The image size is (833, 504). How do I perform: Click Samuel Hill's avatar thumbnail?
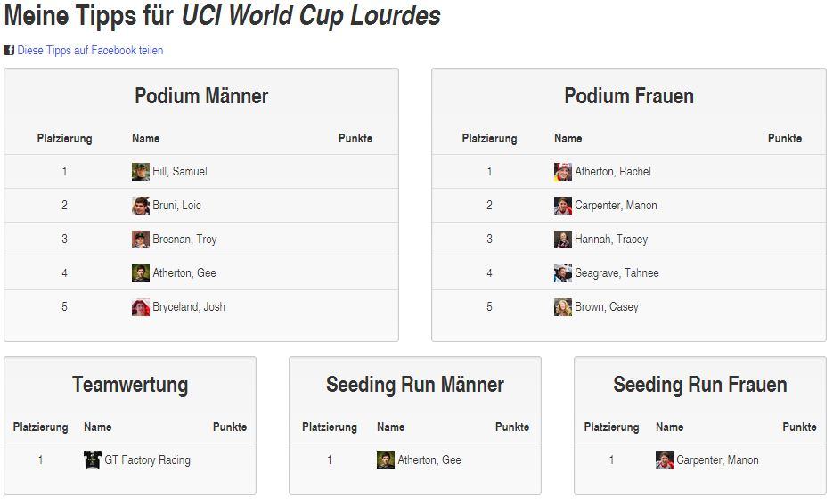[x=141, y=172]
